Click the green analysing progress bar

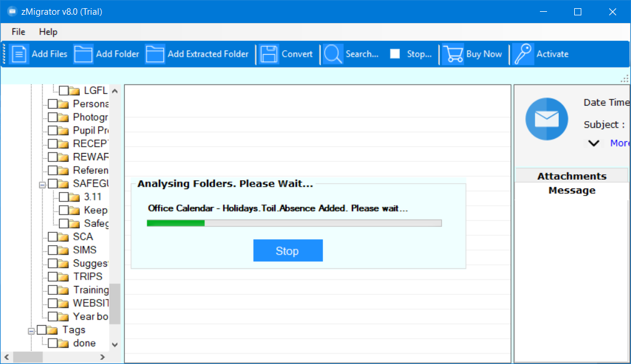point(294,223)
